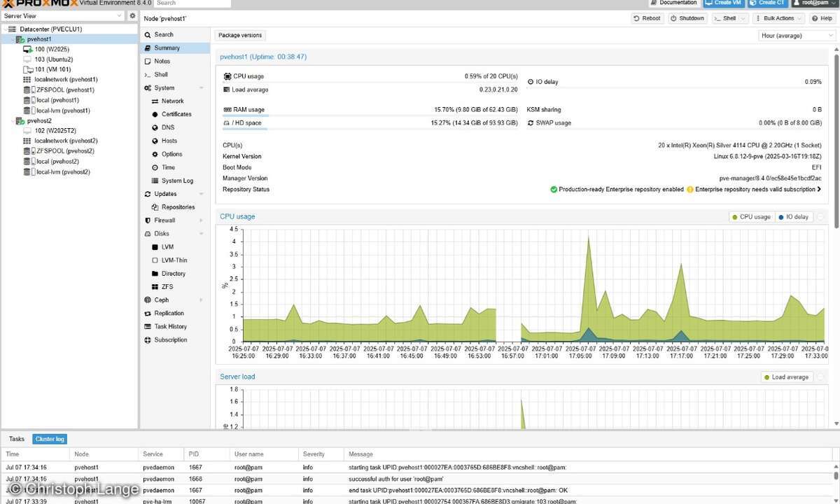Image resolution: width=840 pixels, height=504 pixels.
Task: Expand the Firewall menu section
Action: coord(201,220)
